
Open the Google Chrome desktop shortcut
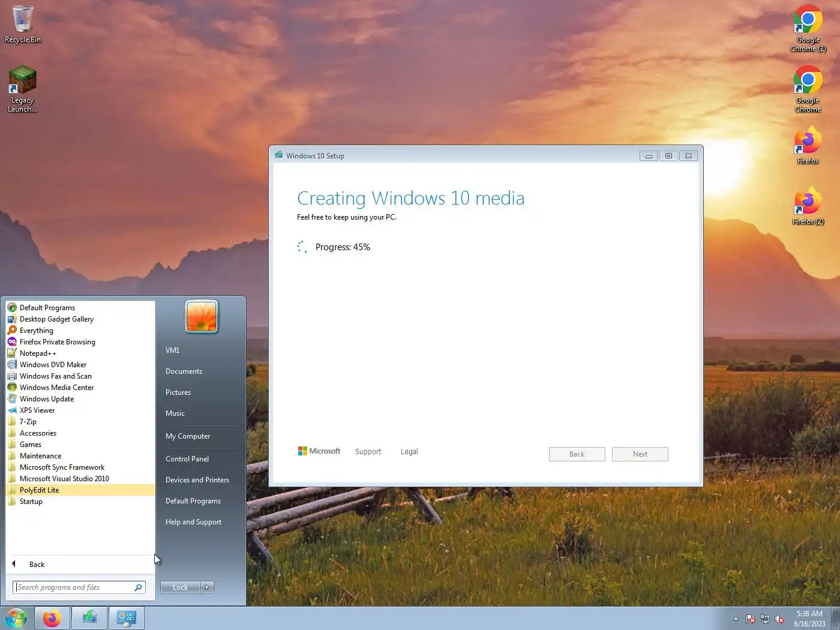pyautogui.click(x=808, y=89)
